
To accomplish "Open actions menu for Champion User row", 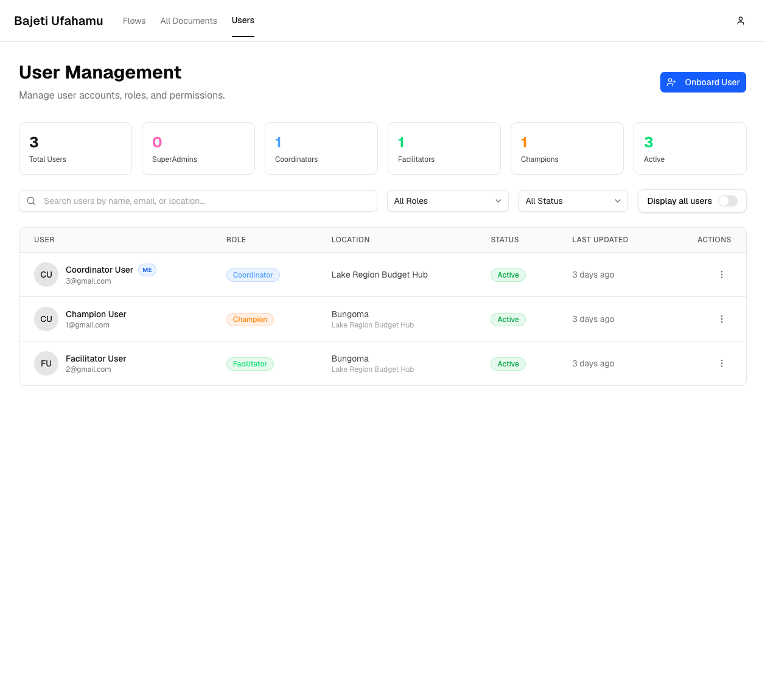I will pyautogui.click(x=722, y=319).
